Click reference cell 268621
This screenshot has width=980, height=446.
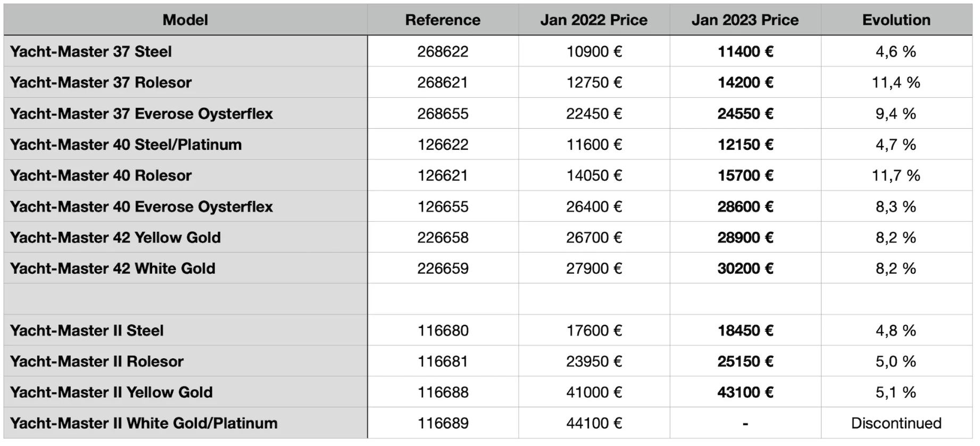pyautogui.click(x=443, y=82)
